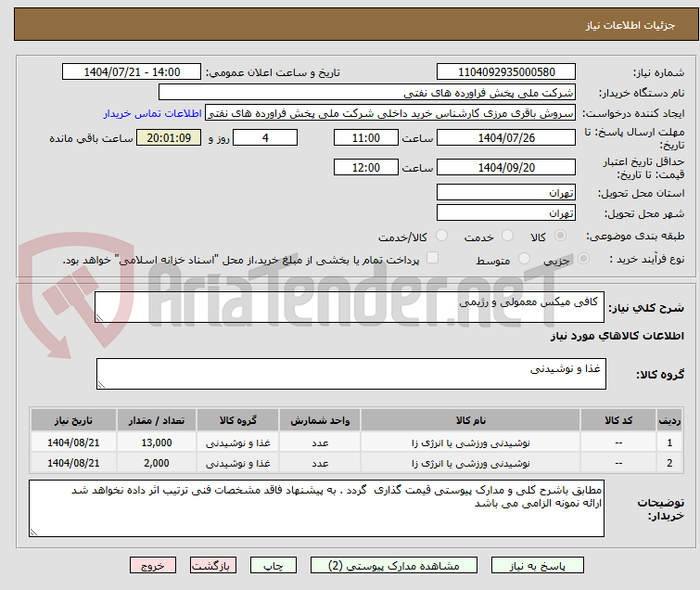Select the جزیی purchase type radio

click(583, 259)
